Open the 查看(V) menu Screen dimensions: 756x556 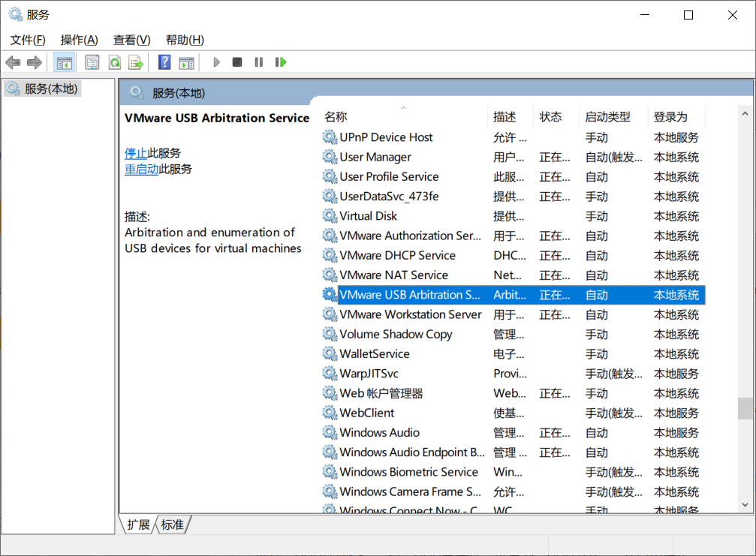[131, 40]
